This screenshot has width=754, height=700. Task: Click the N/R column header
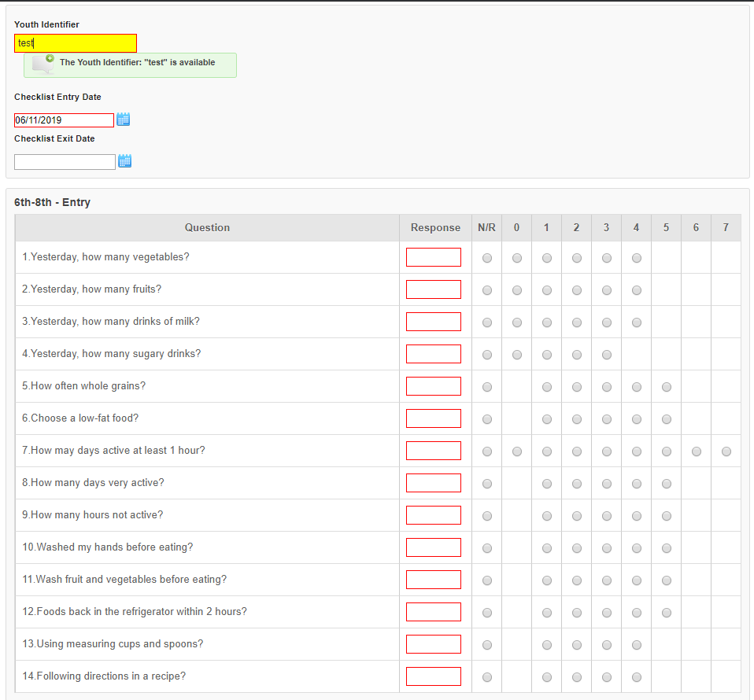[x=486, y=227]
